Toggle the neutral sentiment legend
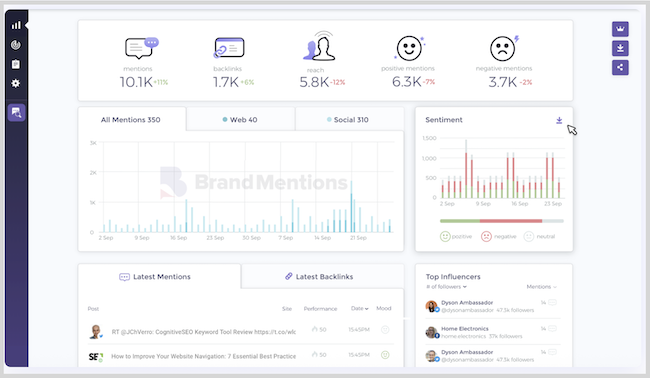650x378 pixels. tap(539, 236)
